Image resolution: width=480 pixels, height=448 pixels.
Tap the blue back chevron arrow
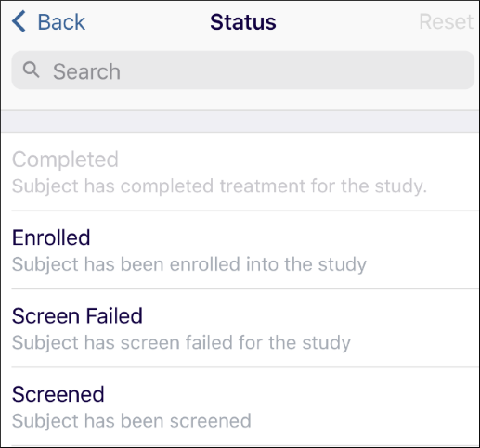[19, 21]
